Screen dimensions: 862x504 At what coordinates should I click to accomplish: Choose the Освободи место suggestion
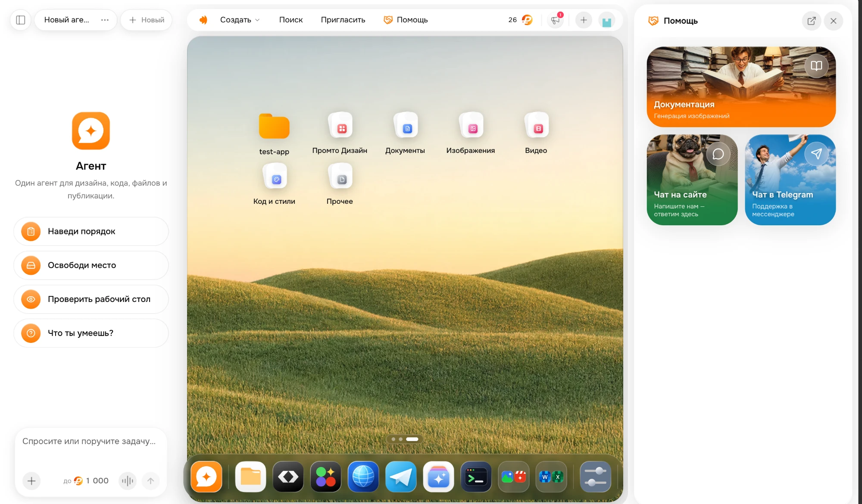click(91, 265)
